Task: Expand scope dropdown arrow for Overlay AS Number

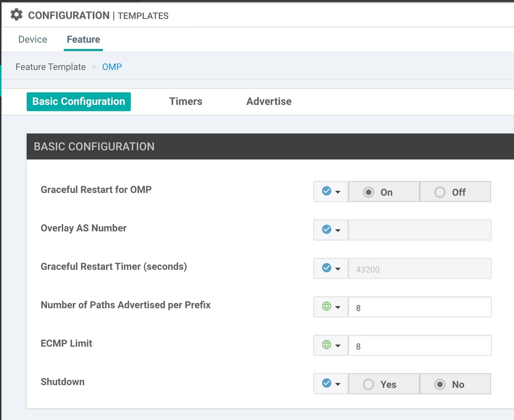Action: click(x=338, y=230)
